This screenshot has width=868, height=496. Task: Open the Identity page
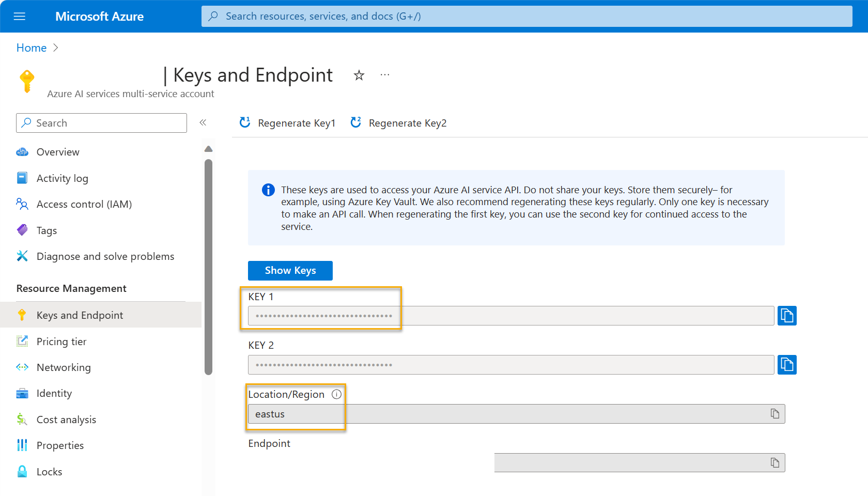click(x=54, y=393)
